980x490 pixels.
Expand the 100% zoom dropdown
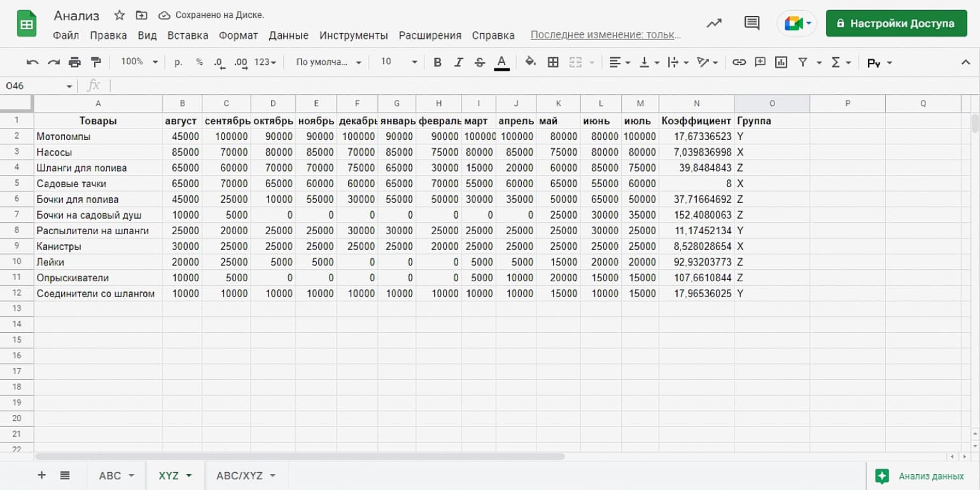pos(139,62)
